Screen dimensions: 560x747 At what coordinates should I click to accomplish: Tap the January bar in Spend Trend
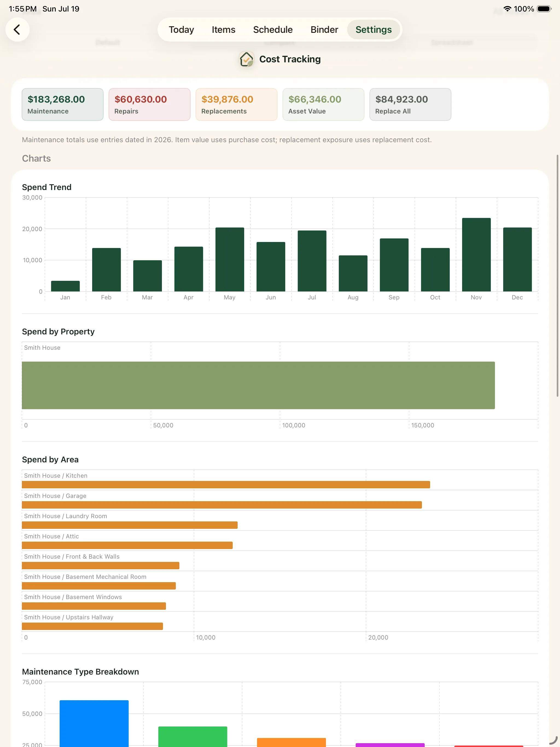pyautogui.click(x=65, y=286)
